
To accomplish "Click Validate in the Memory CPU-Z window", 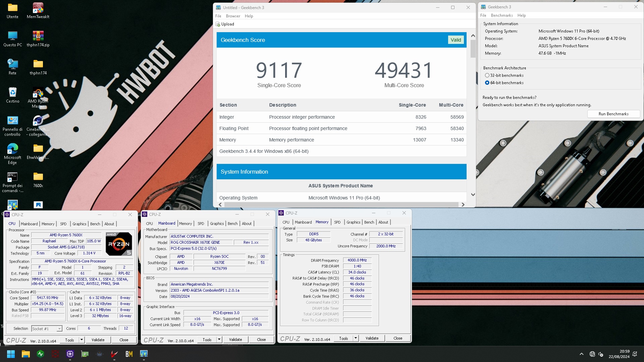I will click(x=372, y=339).
